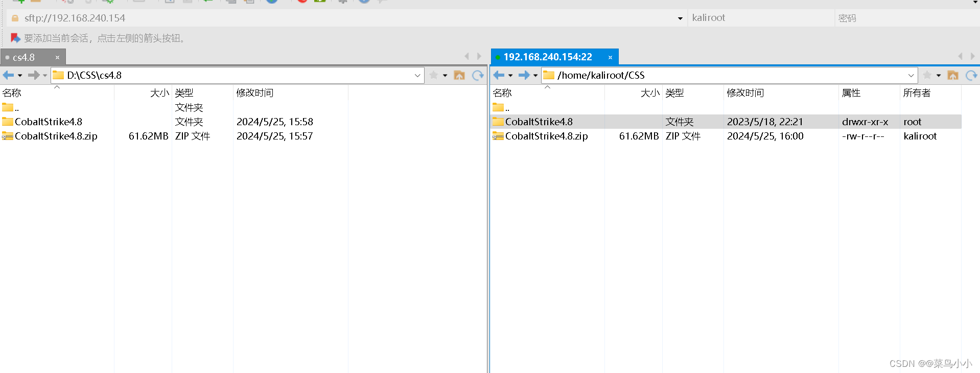
Task: Click the remote path field /home/kaliroot/CSS
Action: 730,76
